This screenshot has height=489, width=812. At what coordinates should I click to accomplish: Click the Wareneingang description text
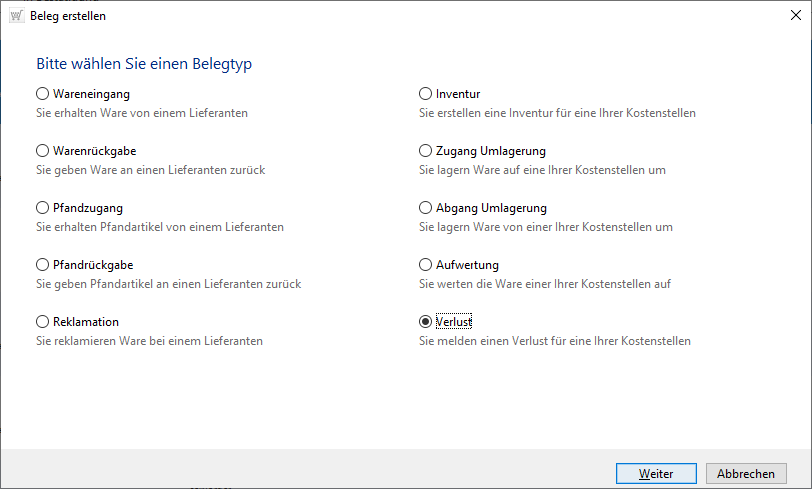coord(142,113)
